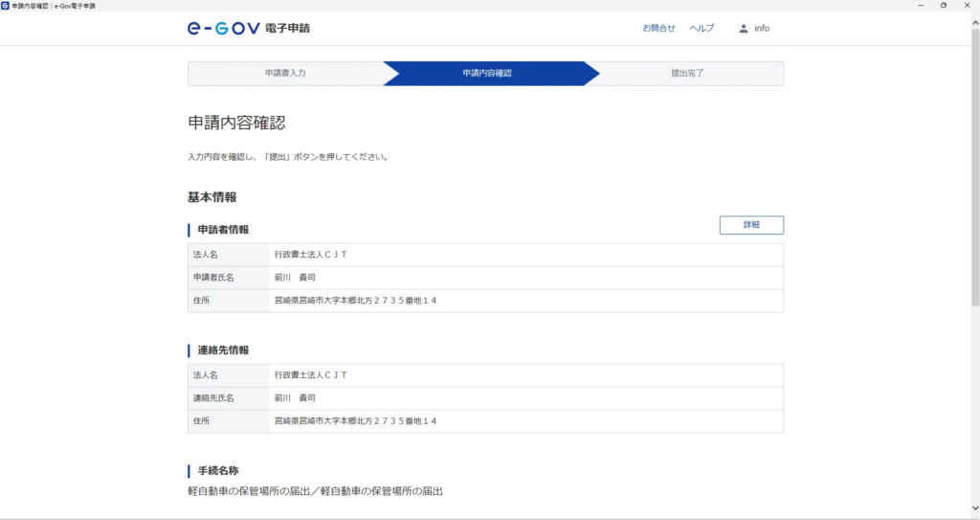980x520 pixels.
Task: Click the user account avatar icon
Action: (744, 28)
